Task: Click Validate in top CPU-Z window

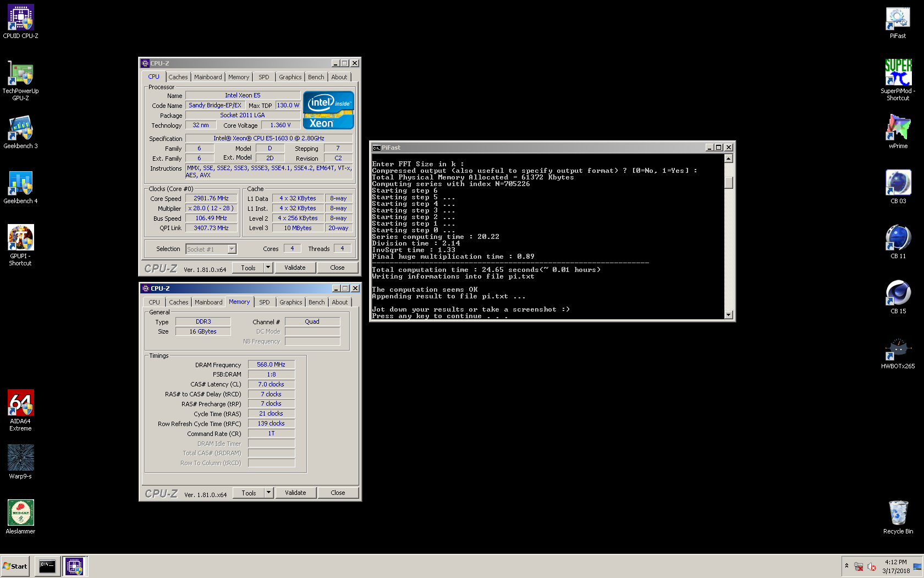Action: pos(295,268)
